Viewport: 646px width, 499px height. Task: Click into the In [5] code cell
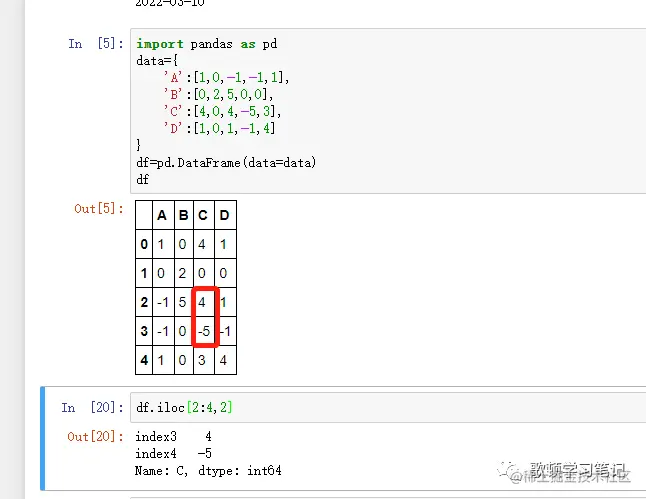(x=388, y=111)
